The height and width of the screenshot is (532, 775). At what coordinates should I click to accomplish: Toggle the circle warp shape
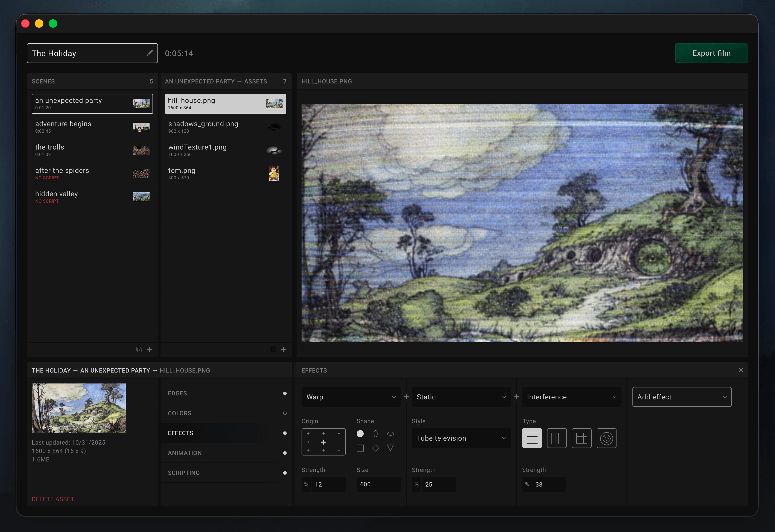tap(360, 434)
